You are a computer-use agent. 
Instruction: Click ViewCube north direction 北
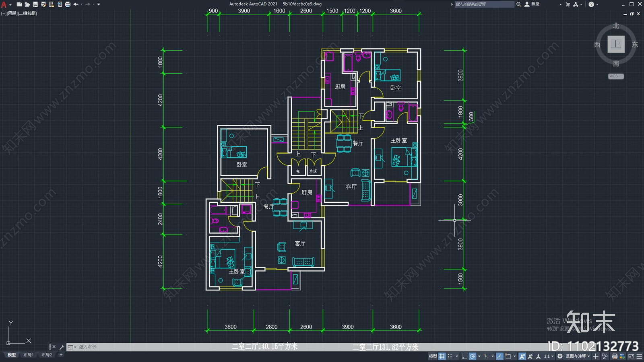coord(616,26)
